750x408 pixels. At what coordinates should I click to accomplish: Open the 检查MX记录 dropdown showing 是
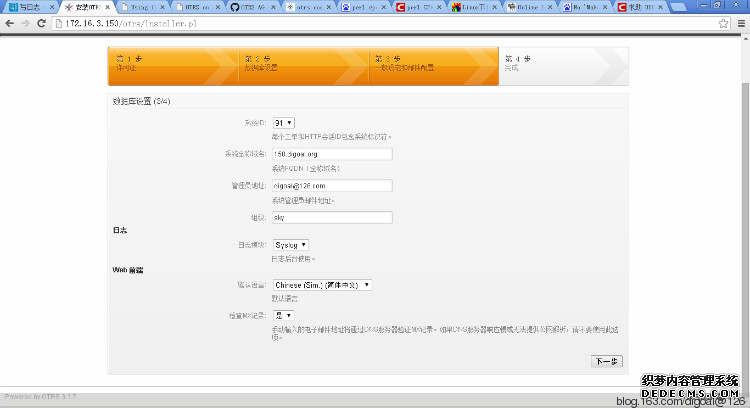click(283, 315)
